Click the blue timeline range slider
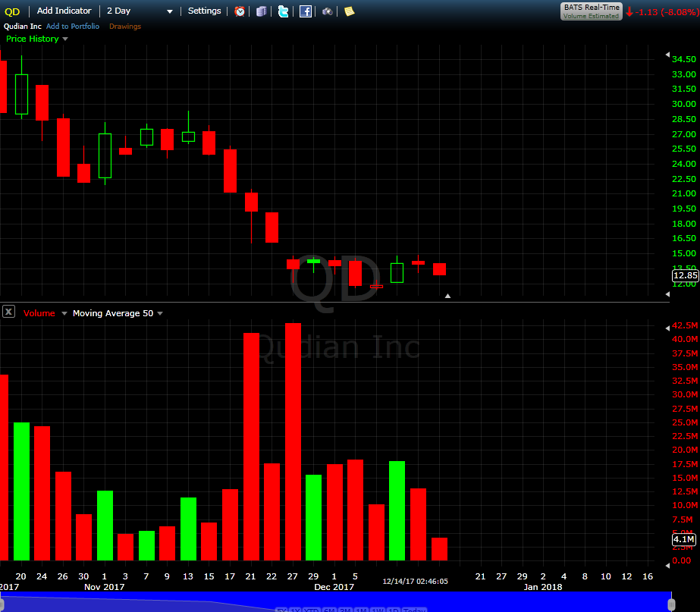The width and height of the screenshot is (700, 612). click(334, 601)
